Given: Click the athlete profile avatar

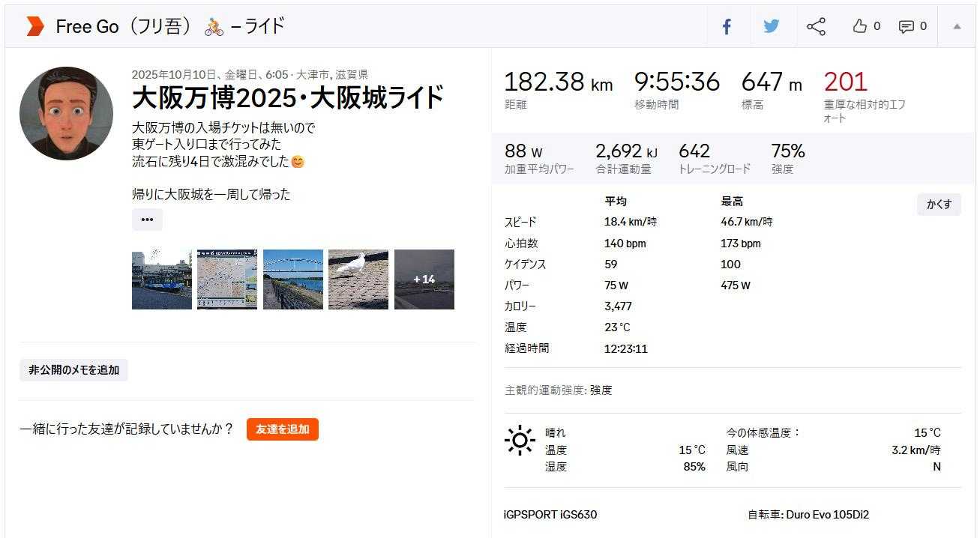Looking at the screenshot, I should (66, 114).
